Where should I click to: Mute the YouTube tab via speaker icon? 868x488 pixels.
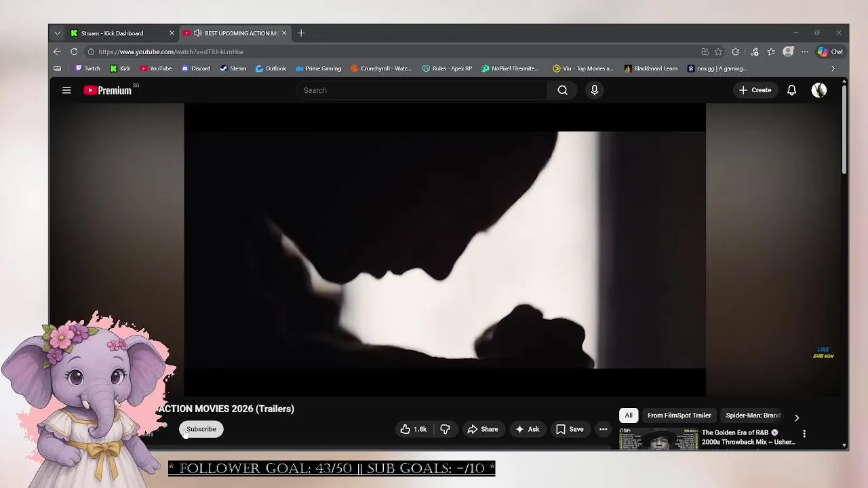197,33
